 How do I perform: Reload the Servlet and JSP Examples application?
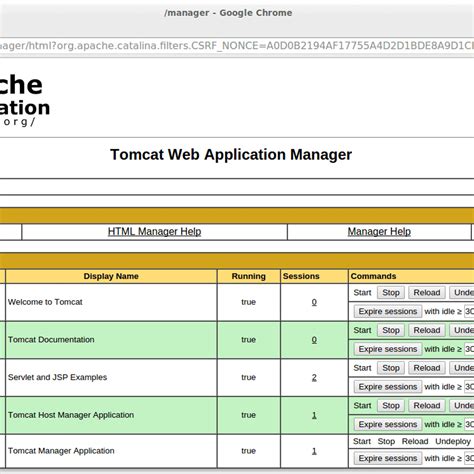(x=427, y=368)
